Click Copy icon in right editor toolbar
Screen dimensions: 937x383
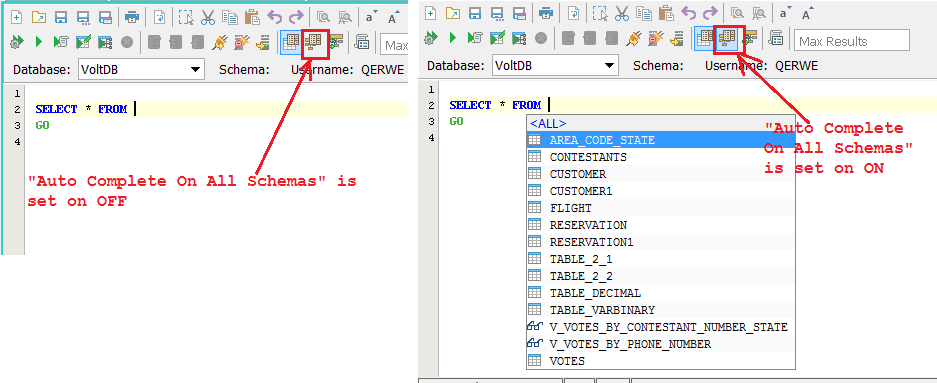coord(644,13)
